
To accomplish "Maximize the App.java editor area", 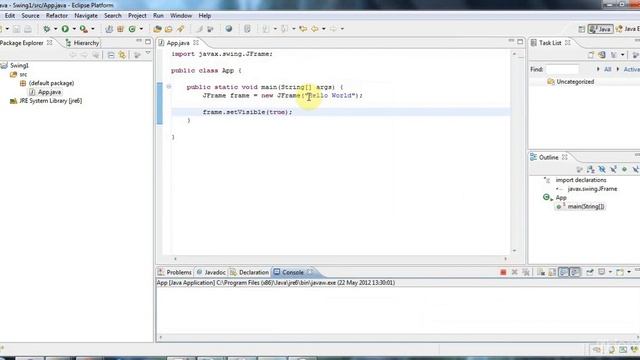I will point(520,41).
